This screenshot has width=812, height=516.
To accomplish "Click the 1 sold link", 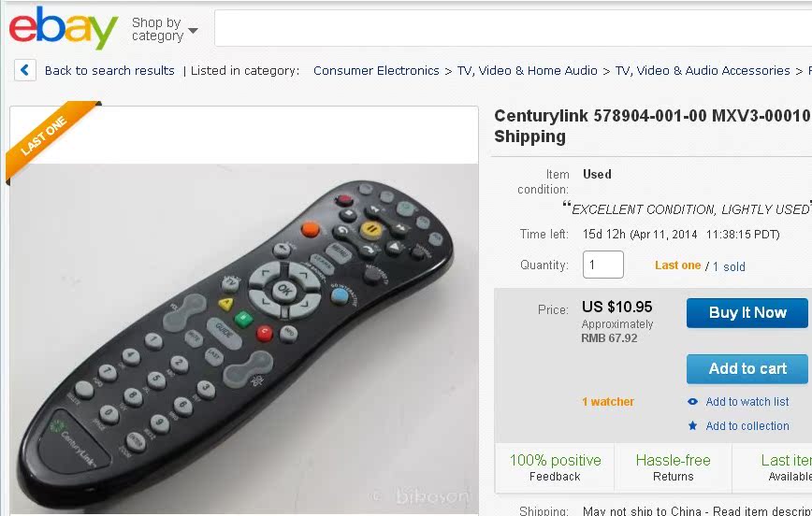I will [x=729, y=266].
